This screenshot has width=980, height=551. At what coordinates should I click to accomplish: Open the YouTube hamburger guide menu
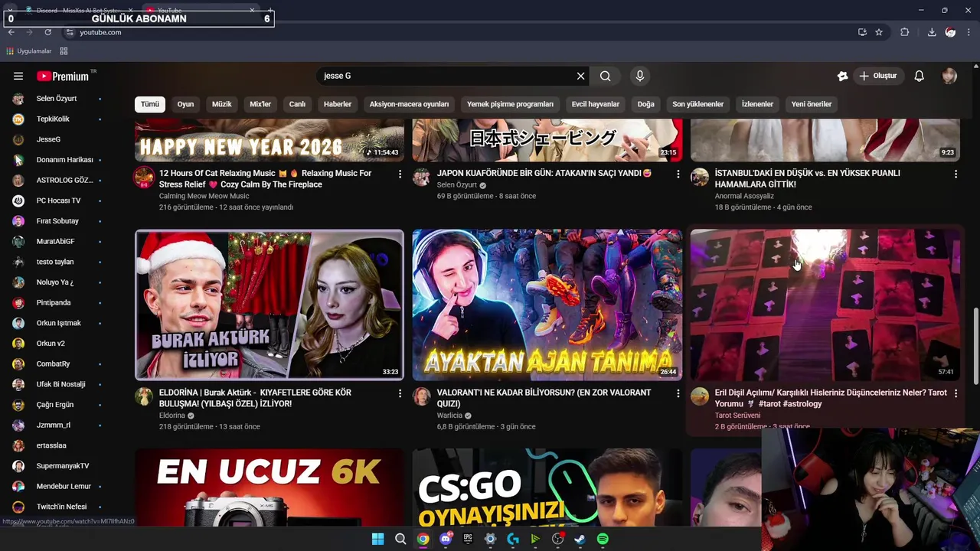tap(18, 76)
